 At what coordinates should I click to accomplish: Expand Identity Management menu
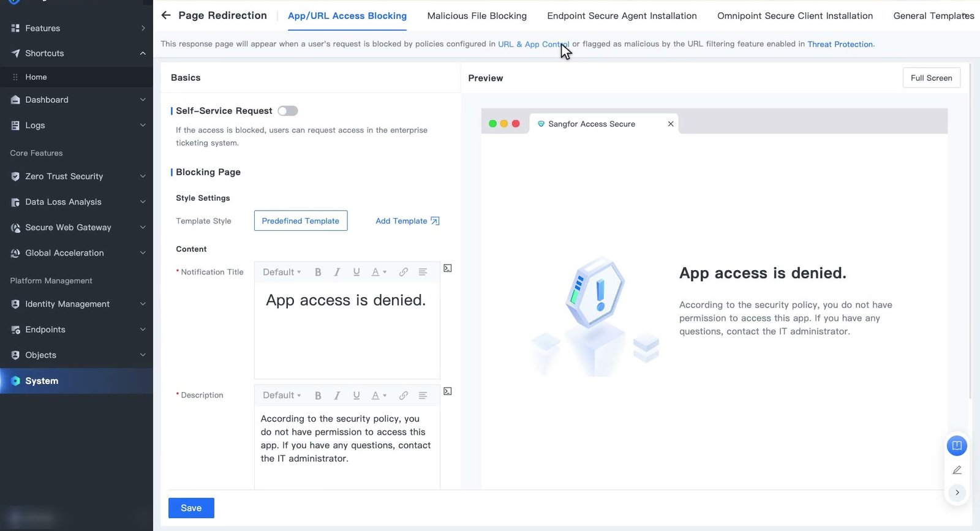coord(77,304)
